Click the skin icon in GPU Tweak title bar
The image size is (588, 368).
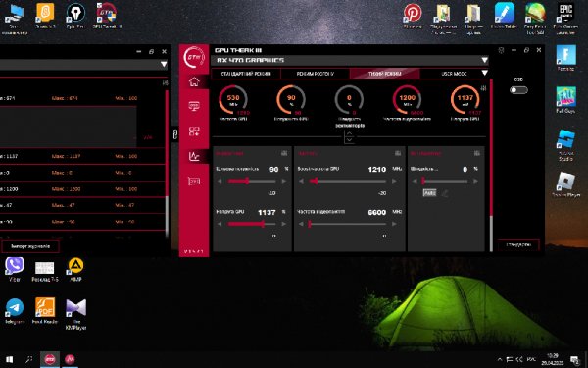tap(501, 50)
